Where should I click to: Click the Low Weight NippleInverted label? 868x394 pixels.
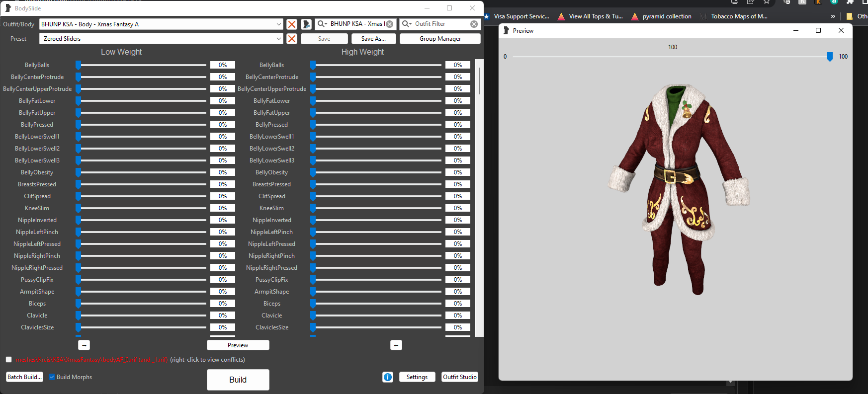[x=37, y=220]
